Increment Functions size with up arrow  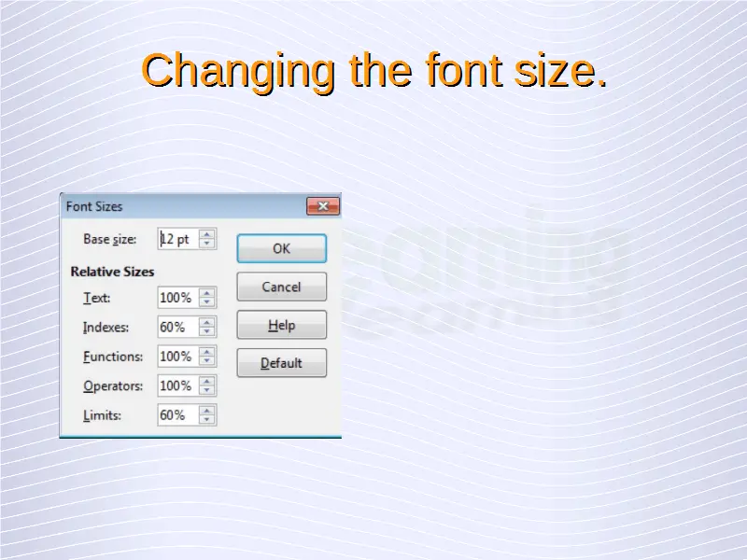(207, 351)
